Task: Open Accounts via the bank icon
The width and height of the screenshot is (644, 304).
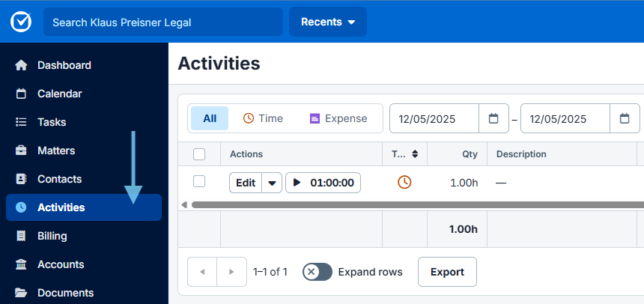Action: tap(21, 264)
